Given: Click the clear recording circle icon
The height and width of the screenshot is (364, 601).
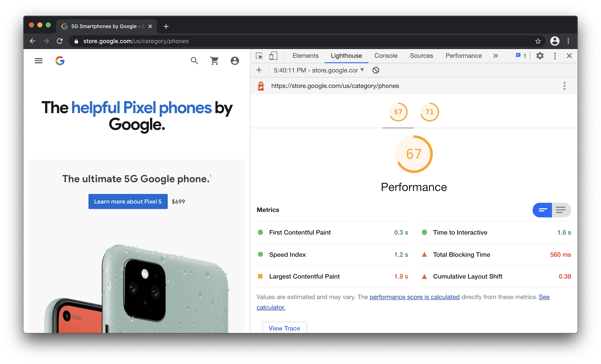Looking at the screenshot, I should (x=376, y=70).
